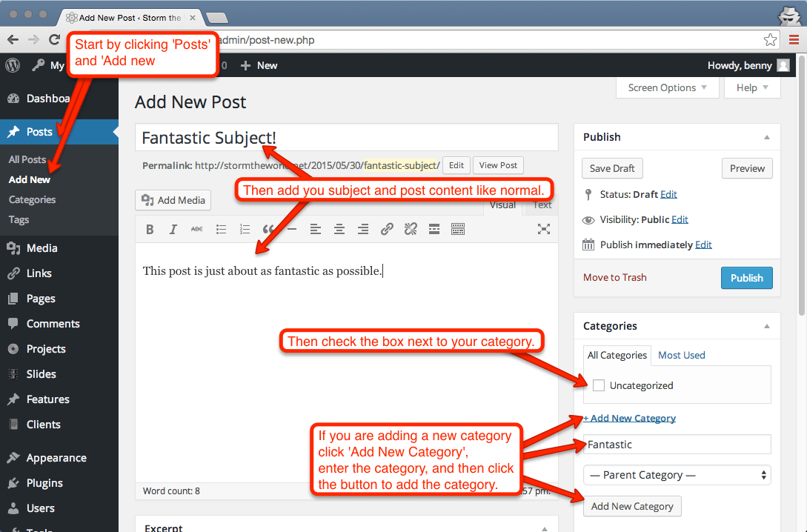Image resolution: width=807 pixels, height=532 pixels.
Task: Open the Screen Options dropdown
Action: coord(665,87)
